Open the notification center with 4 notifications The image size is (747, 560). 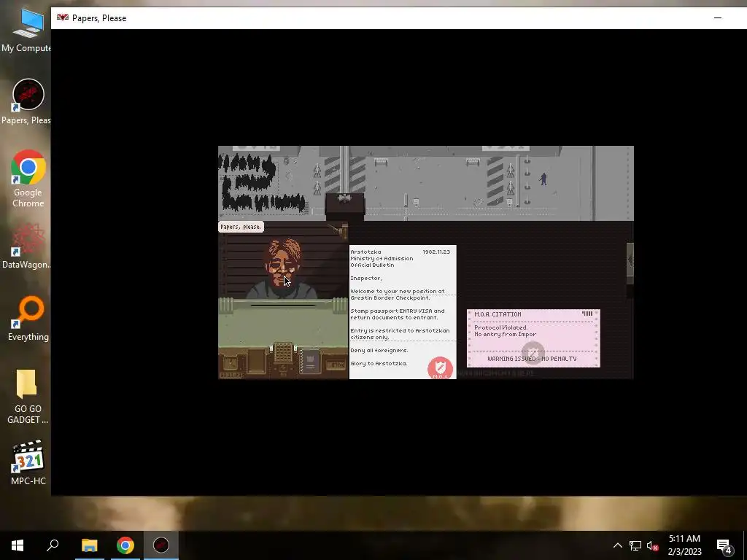[x=724, y=545]
